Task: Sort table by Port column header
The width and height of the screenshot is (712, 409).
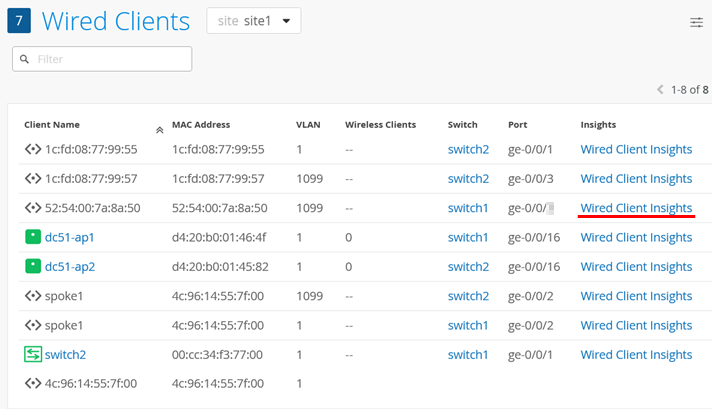Action: click(517, 125)
